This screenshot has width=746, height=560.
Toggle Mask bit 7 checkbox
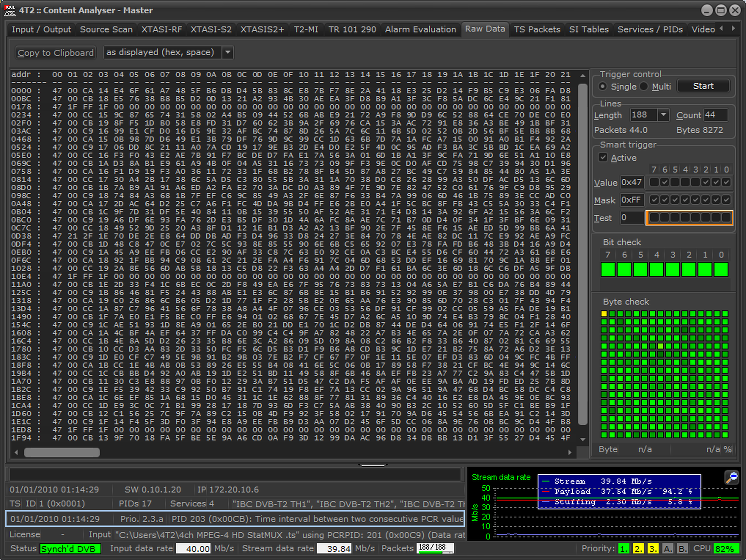(654, 200)
